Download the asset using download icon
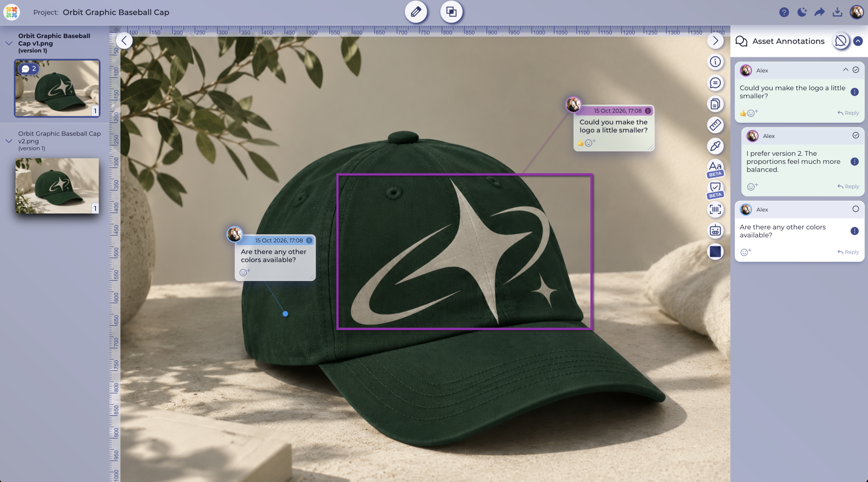 click(x=837, y=12)
